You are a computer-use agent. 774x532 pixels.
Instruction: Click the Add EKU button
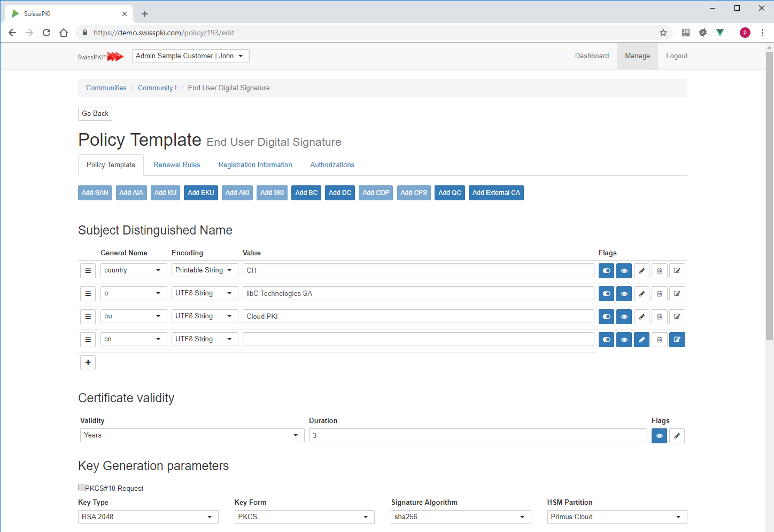(x=201, y=193)
